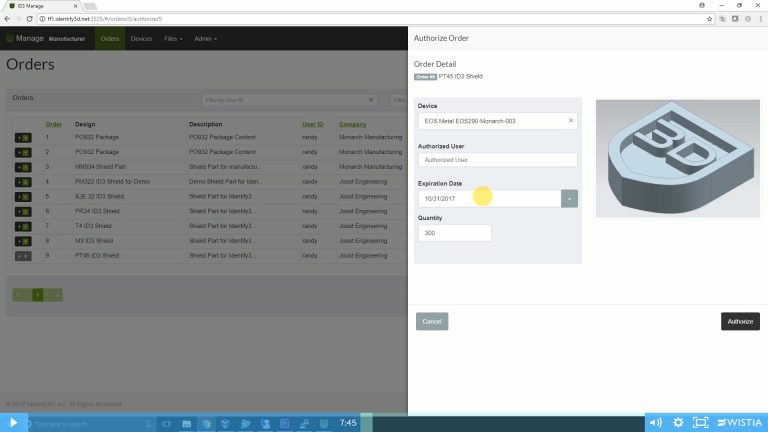Go to the Devices tab
768x432 pixels.
coord(141,39)
